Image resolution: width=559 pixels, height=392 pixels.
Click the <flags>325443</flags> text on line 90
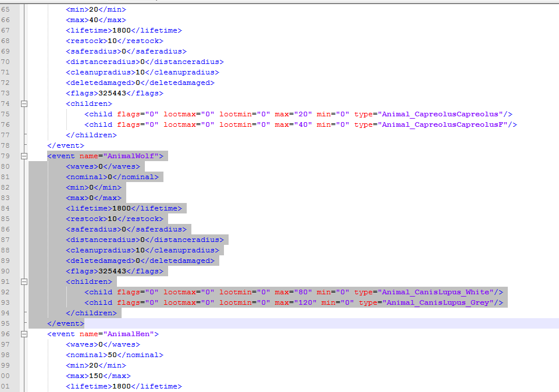(x=115, y=271)
